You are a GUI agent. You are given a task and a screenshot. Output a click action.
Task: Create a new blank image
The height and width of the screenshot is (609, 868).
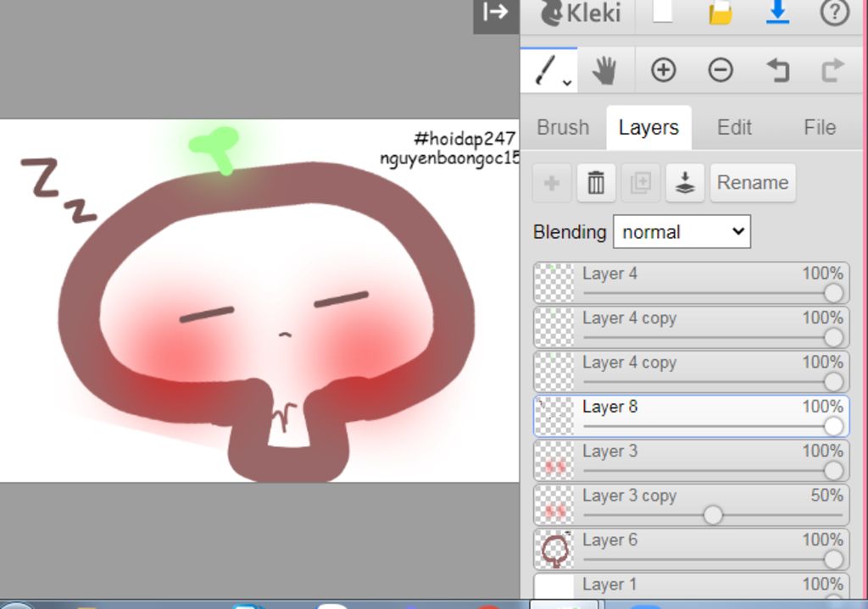pyautogui.click(x=663, y=12)
